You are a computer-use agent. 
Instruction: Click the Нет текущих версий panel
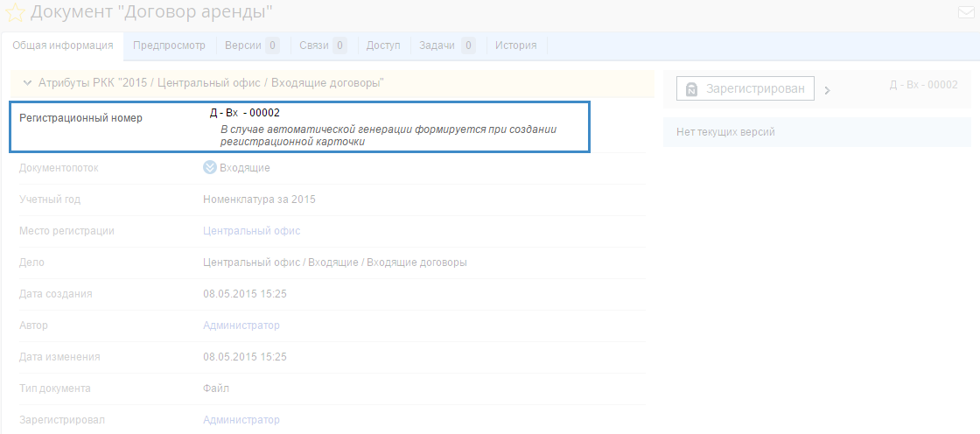pos(816,132)
